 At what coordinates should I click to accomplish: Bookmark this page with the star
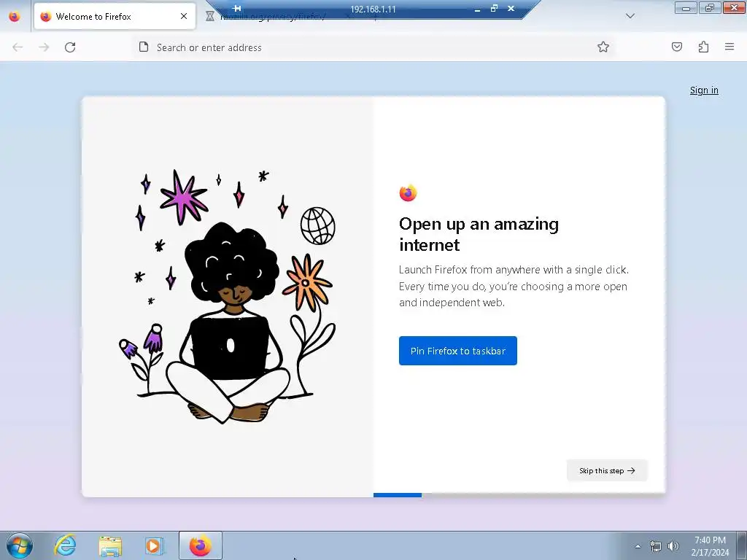coord(603,47)
